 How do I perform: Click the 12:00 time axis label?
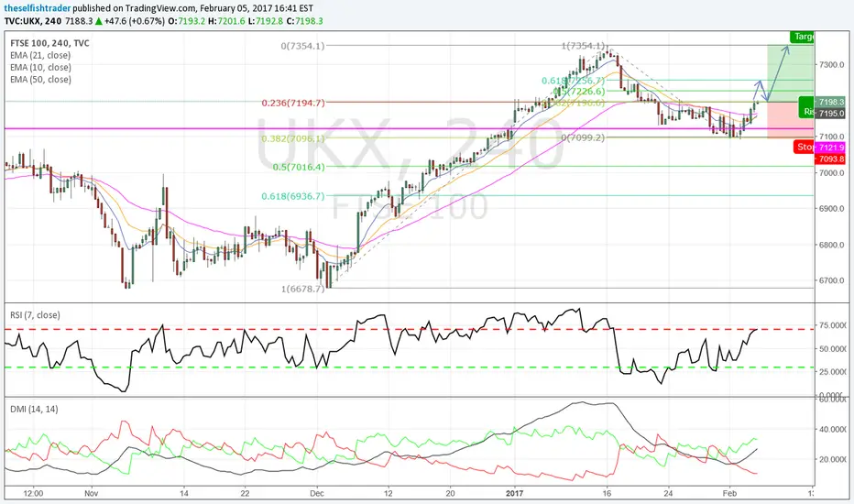pos(33,494)
